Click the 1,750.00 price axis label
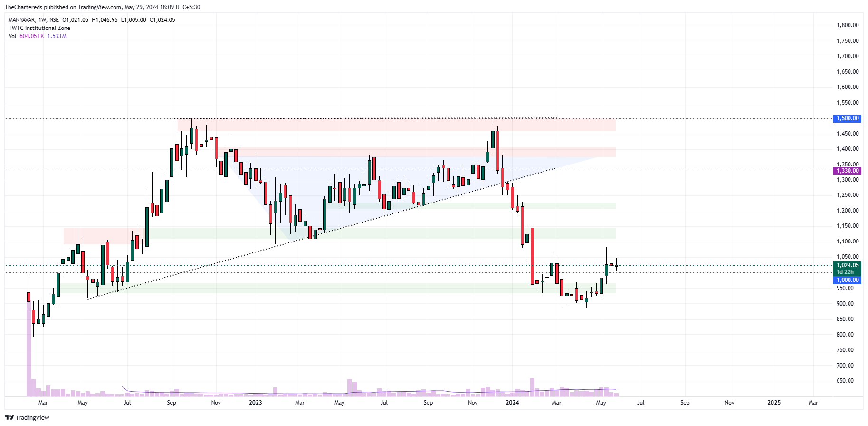 [x=848, y=41]
